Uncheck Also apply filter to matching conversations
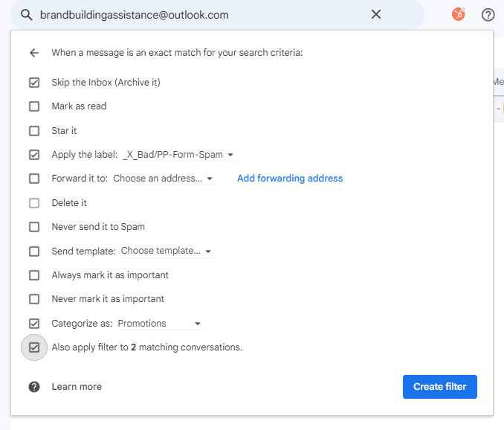Viewport: 504px width, 430px height. pyautogui.click(x=34, y=347)
